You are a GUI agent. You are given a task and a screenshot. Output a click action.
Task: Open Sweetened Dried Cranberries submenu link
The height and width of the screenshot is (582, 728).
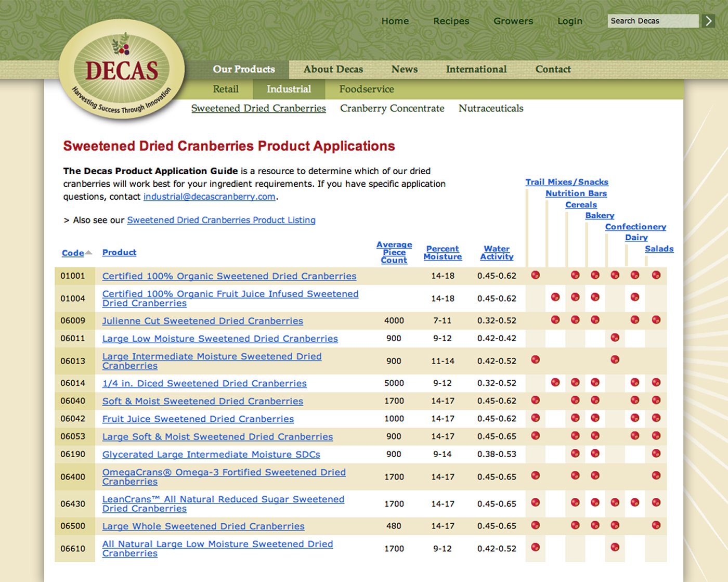(x=258, y=108)
